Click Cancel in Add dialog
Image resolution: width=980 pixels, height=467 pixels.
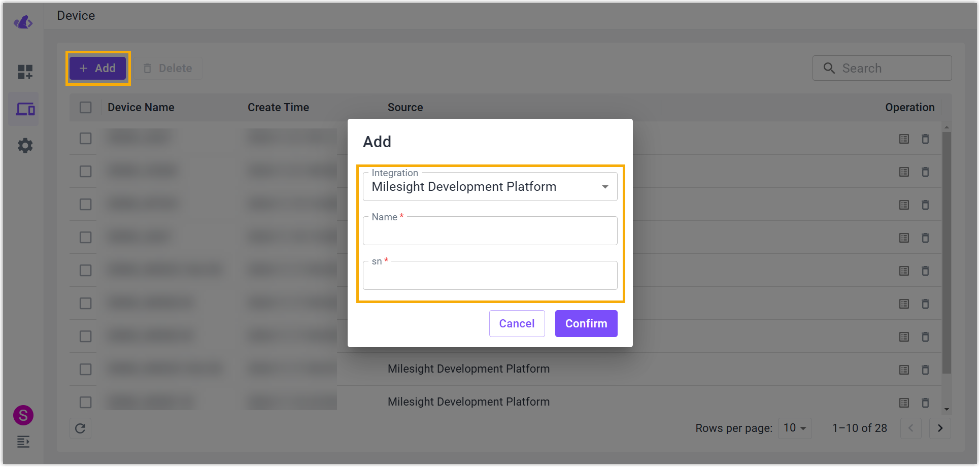517,323
